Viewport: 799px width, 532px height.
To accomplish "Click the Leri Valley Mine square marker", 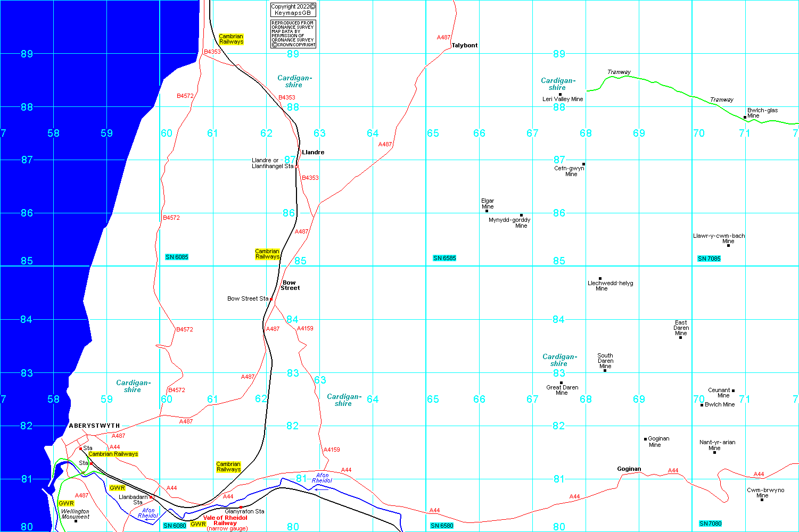I will [560, 94].
